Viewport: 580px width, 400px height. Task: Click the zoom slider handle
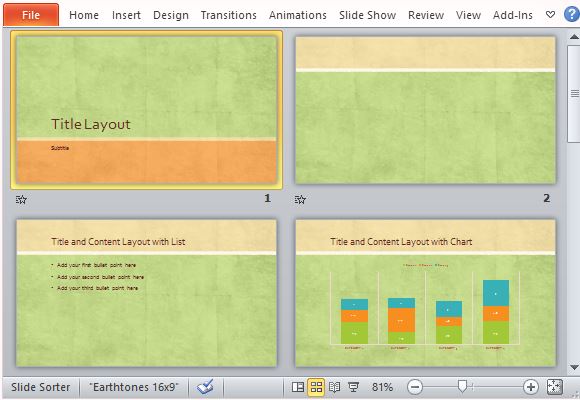click(462, 386)
